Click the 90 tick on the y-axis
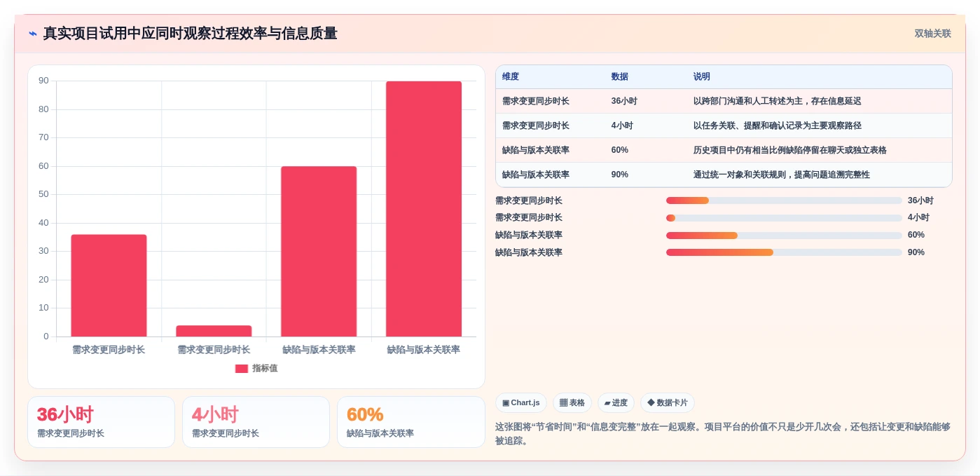 coord(44,81)
